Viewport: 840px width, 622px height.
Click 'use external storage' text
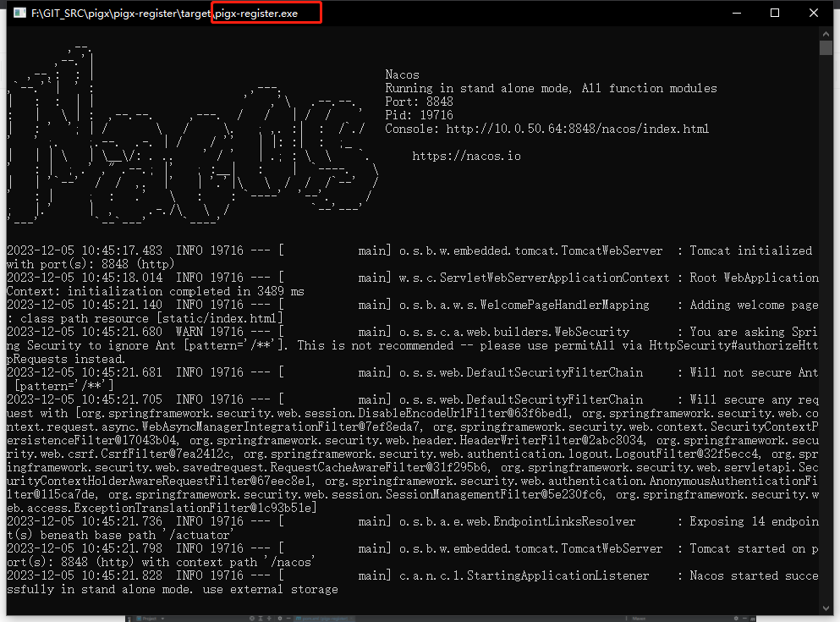271,590
